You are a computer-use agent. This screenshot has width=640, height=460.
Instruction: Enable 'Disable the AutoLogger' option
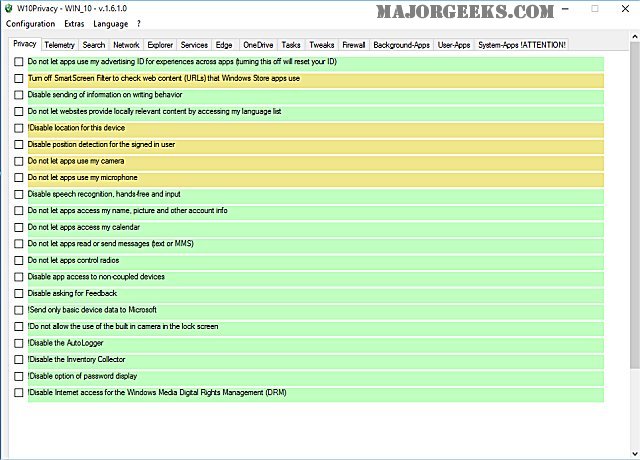(19, 343)
